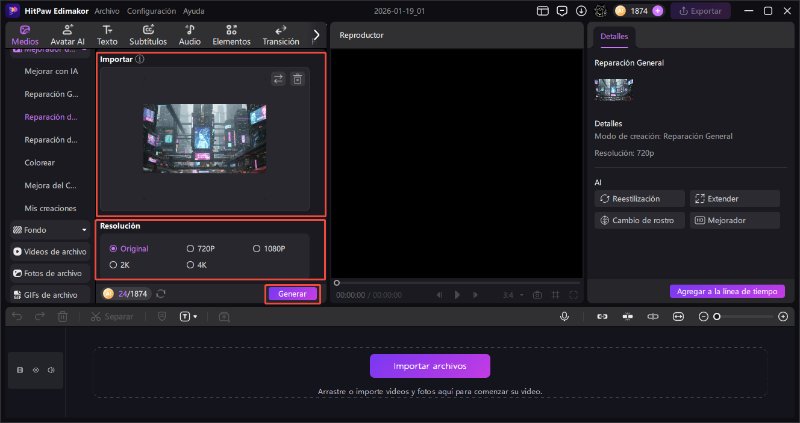The width and height of the screenshot is (800, 423).
Task: Step to next frame in player
Action: pyautogui.click(x=476, y=295)
